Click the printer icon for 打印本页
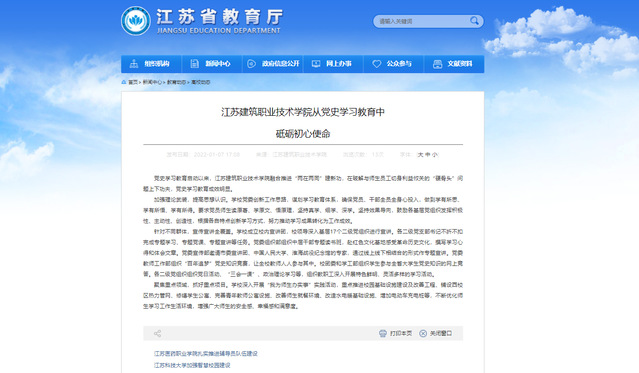The image size is (639, 373). pyautogui.click(x=383, y=333)
